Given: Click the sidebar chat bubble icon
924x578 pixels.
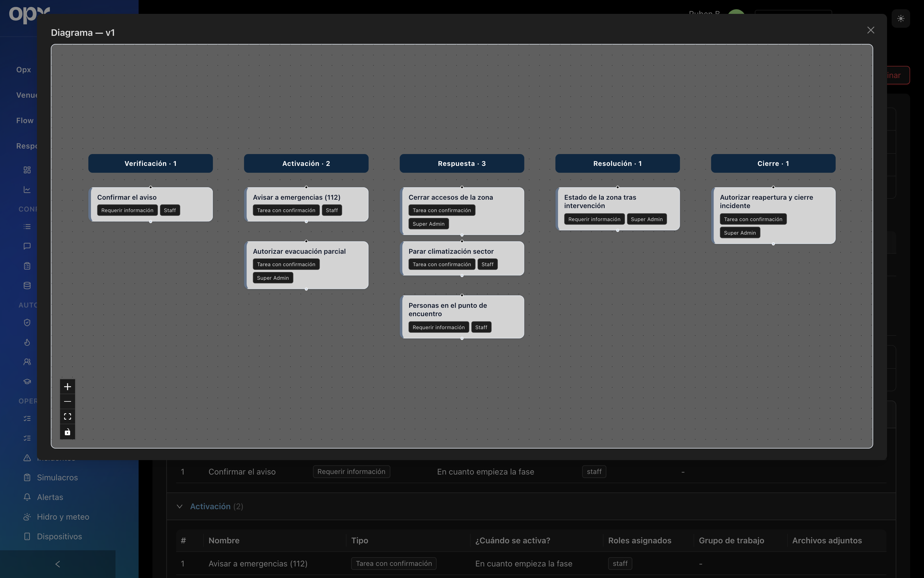Looking at the screenshot, I should click(27, 246).
